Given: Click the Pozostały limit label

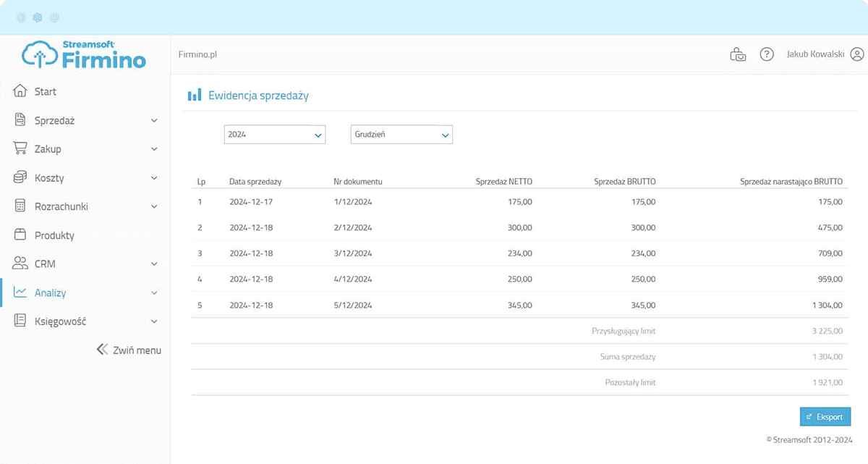Looking at the screenshot, I should [630, 382].
